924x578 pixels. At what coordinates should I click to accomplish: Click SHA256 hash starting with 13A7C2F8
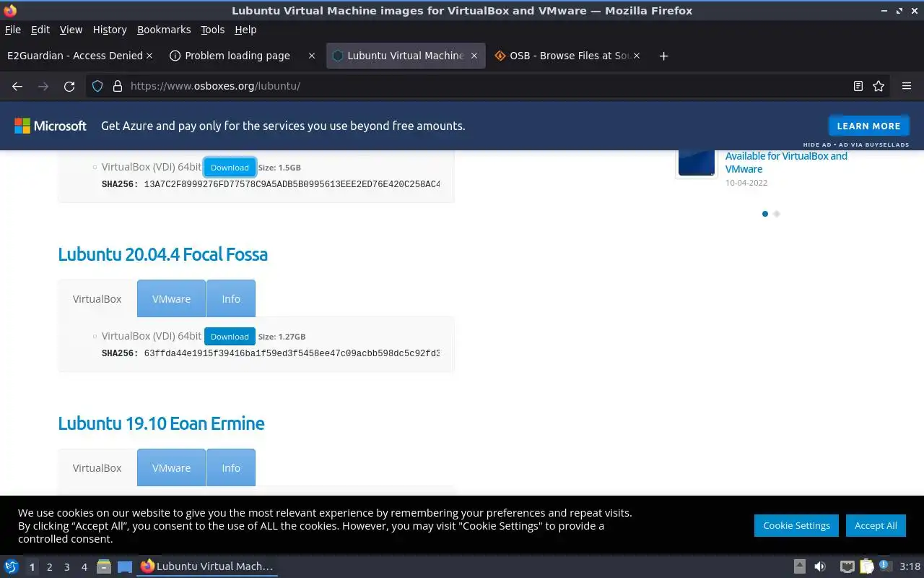292,184
